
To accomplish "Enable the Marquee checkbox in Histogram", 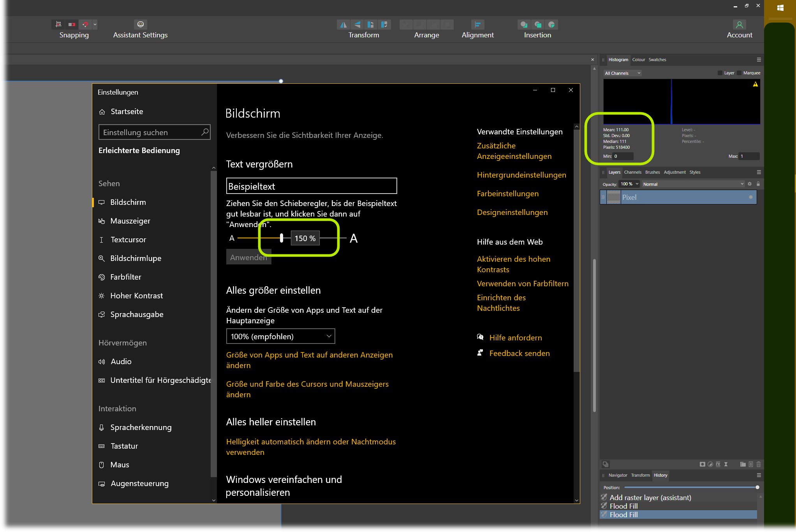I will 739,73.
